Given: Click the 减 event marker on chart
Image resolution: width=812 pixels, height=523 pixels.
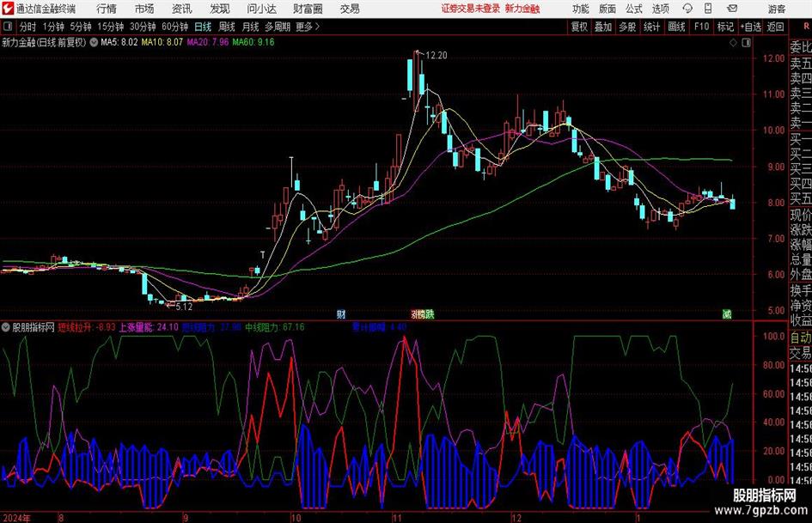Looking at the screenshot, I should point(727,314).
